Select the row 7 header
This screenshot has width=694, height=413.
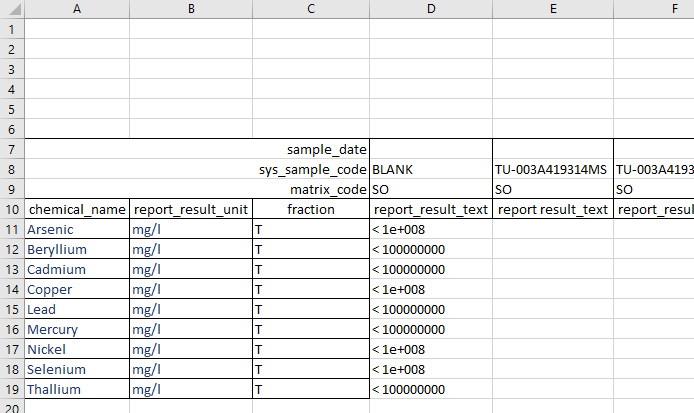[11, 149]
